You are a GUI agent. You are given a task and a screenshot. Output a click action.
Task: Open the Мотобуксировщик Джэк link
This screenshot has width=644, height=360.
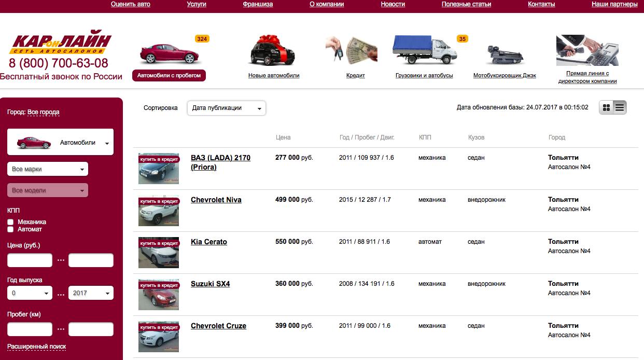(505, 75)
